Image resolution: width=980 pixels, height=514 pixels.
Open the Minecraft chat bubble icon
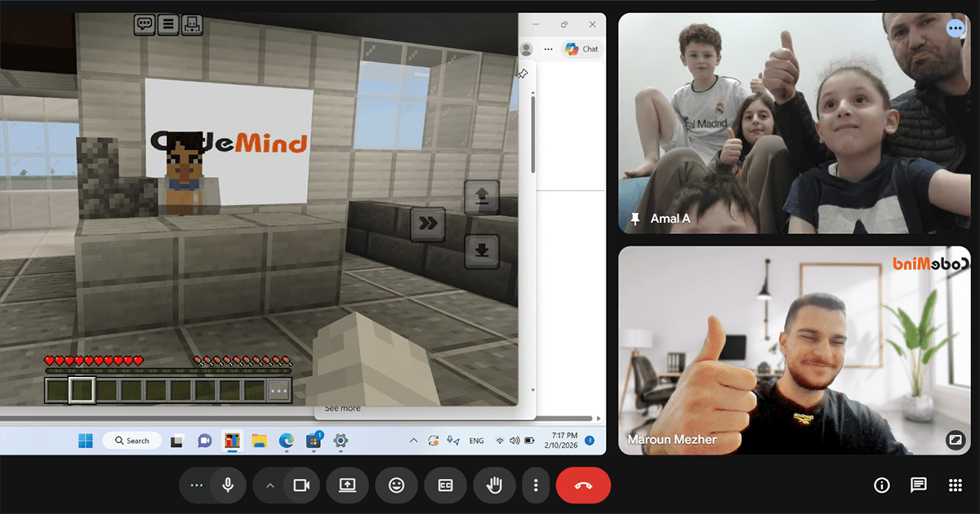145,24
